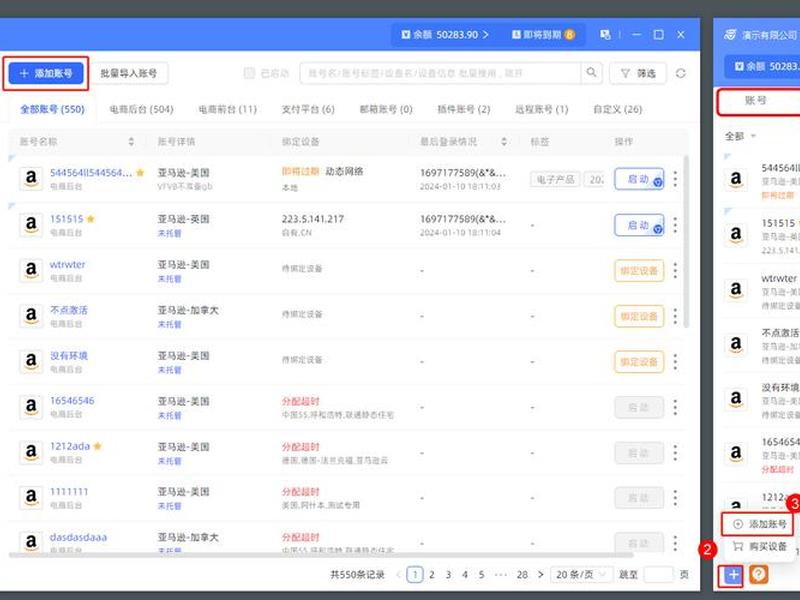Open the 即将到期 expiring notice
The width and height of the screenshot is (800, 600).
543,35
